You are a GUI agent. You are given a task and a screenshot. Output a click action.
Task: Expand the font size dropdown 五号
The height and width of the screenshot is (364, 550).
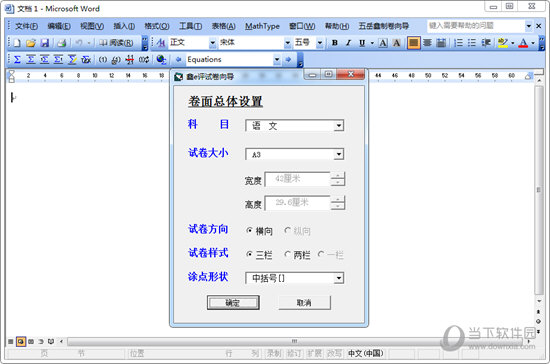point(320,43)
